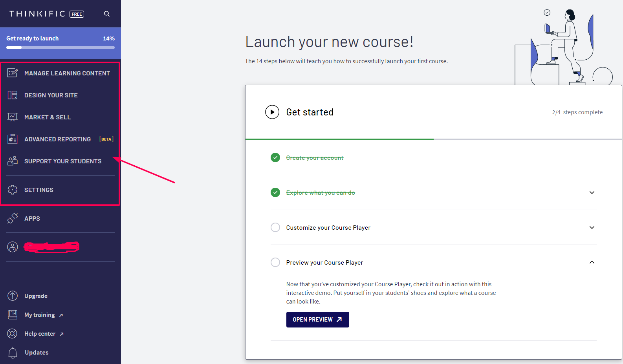623x364 pixels.
Task: Check off Preview your Course Player step
Action: tap(275, 262)
